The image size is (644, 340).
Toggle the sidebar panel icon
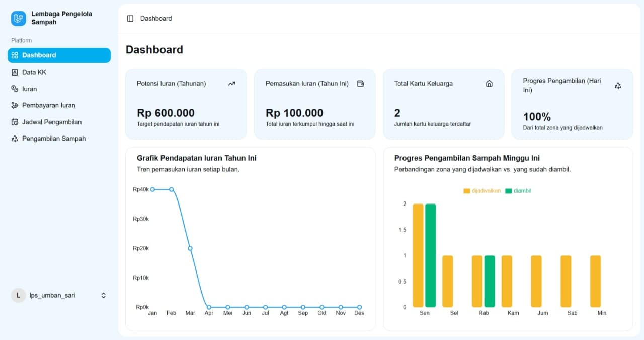click(x=130, y=18)
